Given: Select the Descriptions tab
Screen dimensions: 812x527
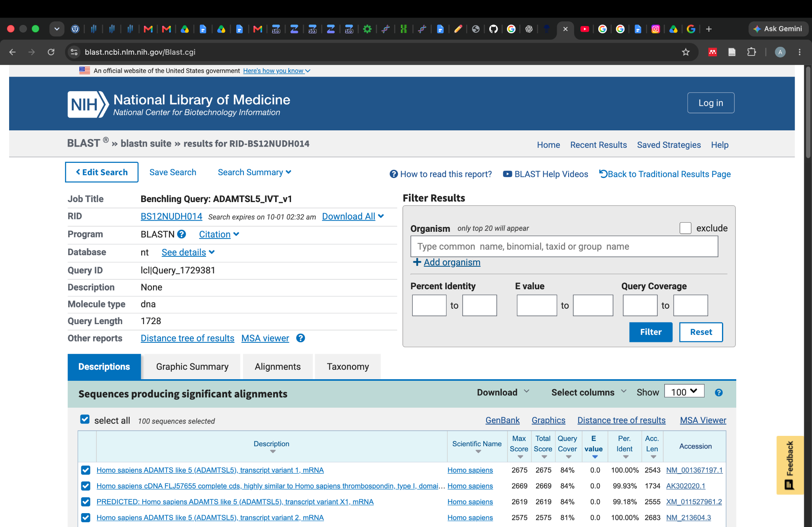Looking at the screenshot, I should click(x=104, y=367).
